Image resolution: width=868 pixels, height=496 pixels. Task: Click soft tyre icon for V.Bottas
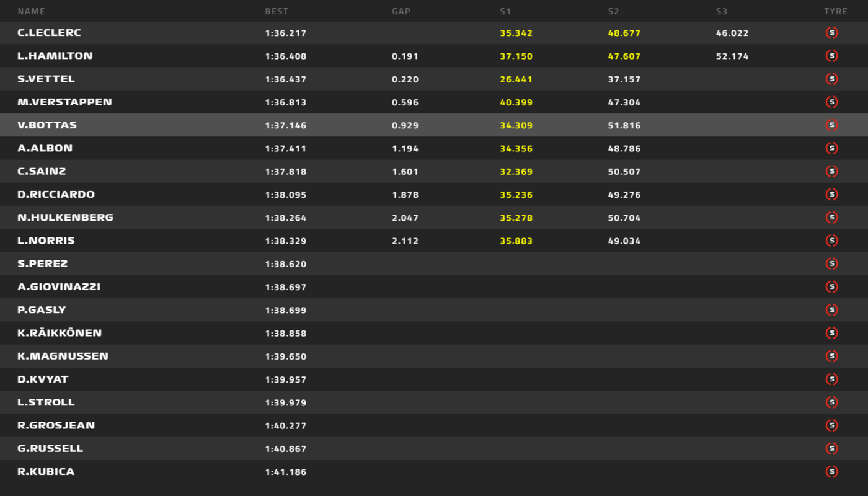(x=831, y=125)
